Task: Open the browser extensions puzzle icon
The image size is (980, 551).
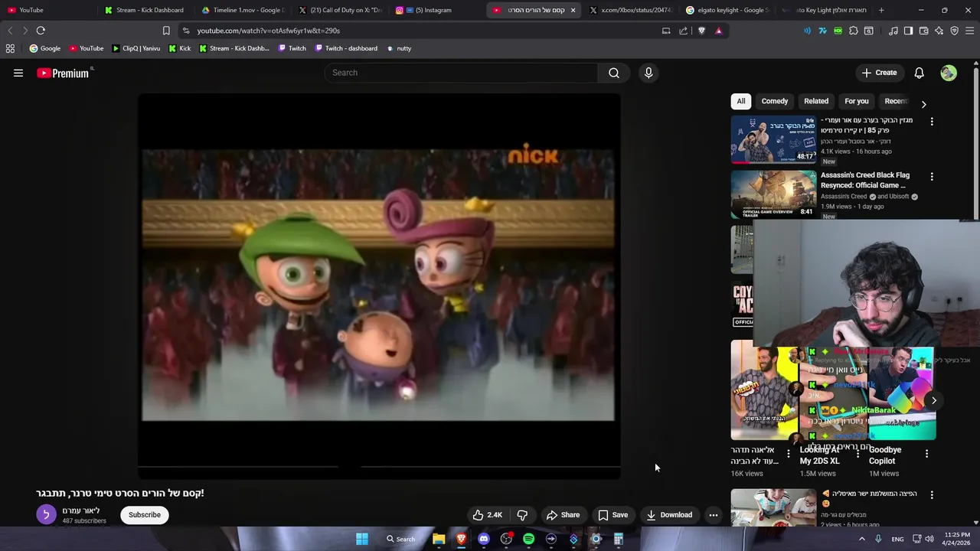Action: (854, 31)
